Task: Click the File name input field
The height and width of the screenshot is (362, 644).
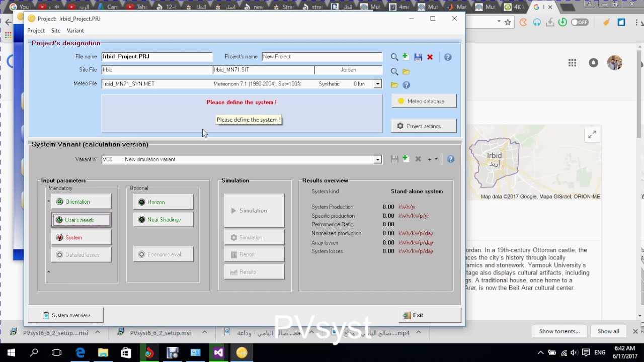Action: click(x=157, y=57)
